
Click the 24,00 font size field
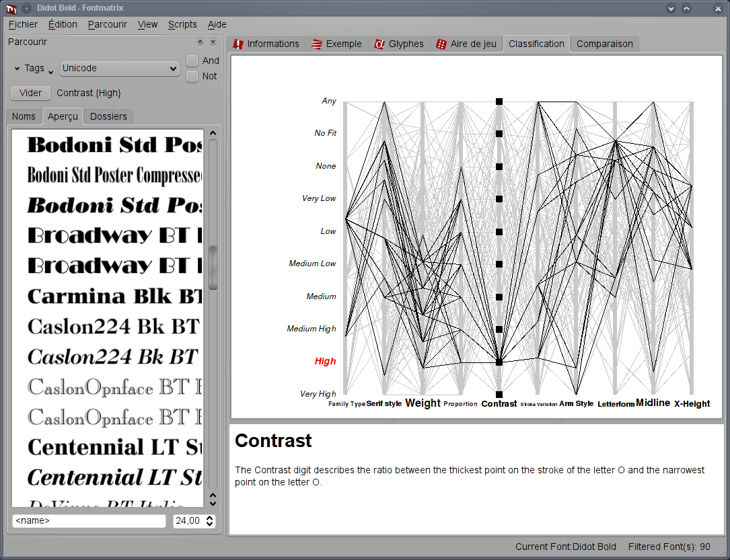click(188, 521)
